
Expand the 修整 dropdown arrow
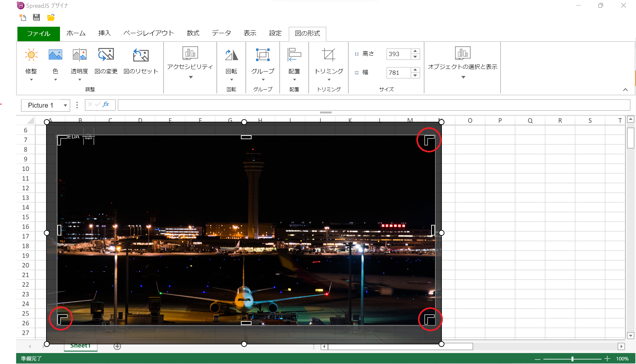click(31, 80)
